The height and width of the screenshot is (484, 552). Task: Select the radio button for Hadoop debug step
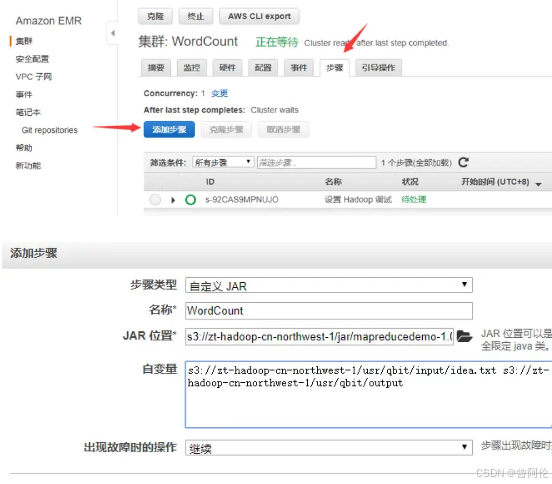(155, 200)
